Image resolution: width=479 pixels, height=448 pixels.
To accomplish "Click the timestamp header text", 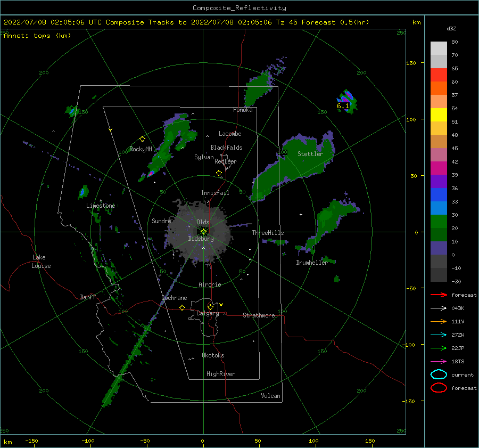I will point(186,22).
